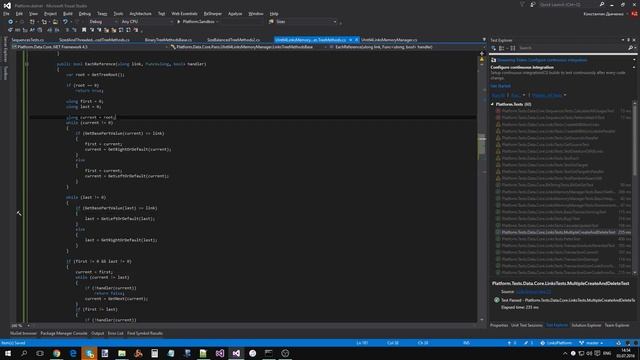Open the Server Explorer side tab
Viewport: 640px width, 360px height.
coord(5,49)
